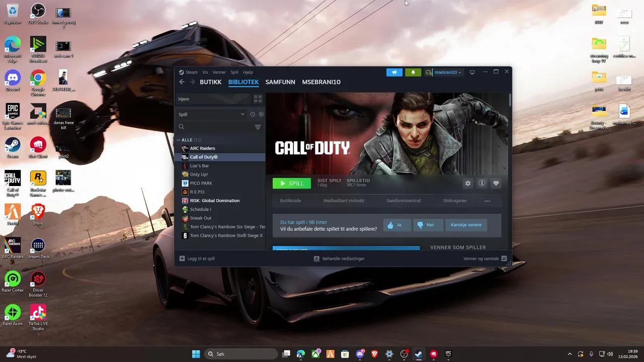Open Call of Duty settings gear
This screenshot has height=362, width=644.
pos(468,184)
